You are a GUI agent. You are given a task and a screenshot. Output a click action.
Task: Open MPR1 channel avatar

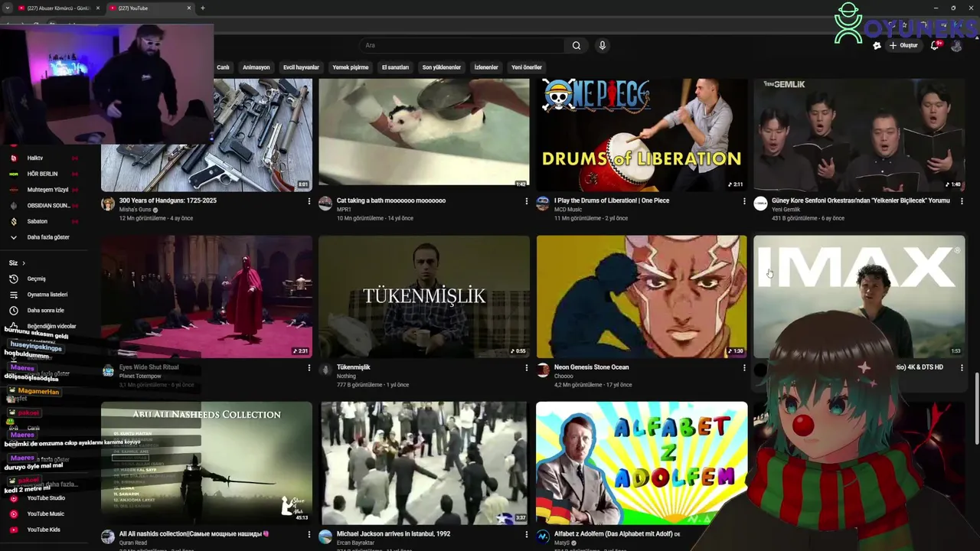(x=325, y=204)
